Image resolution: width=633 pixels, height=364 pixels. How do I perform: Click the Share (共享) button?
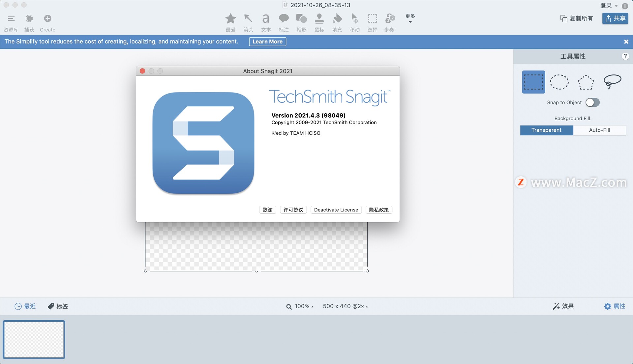(x=615, y=18)
